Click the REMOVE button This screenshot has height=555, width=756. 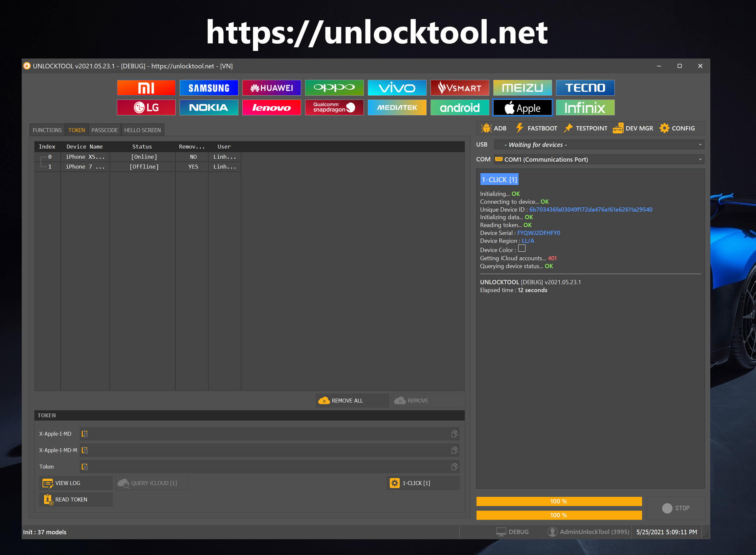coord(428,401)
